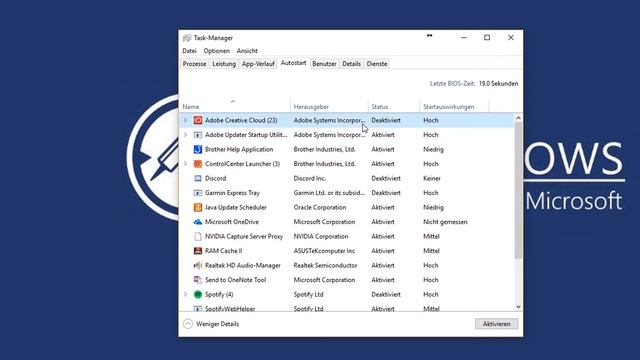Click the Spotify green icon
The image size is (640, 360).
coord(198,294)
